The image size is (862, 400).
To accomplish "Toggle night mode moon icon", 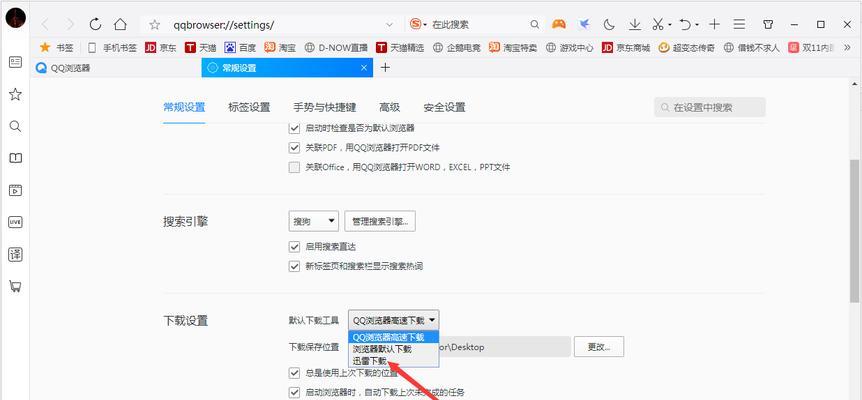I will (x=609, y=24).
